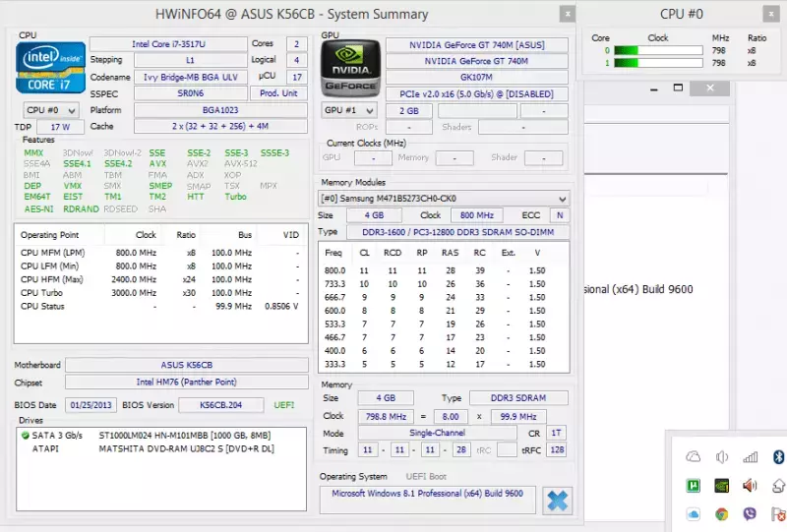
Task: Close the CPU #0 clock window
Action: tap(771, 14)
